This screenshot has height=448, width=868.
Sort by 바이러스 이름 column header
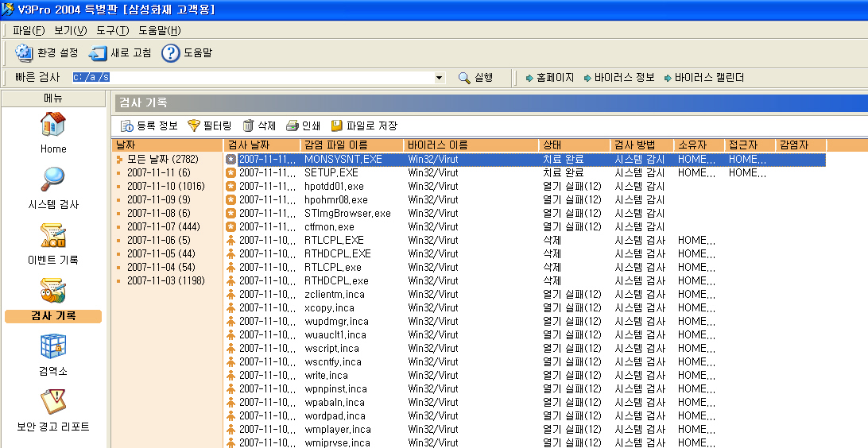pyautogui.click(x=471, y=145)
